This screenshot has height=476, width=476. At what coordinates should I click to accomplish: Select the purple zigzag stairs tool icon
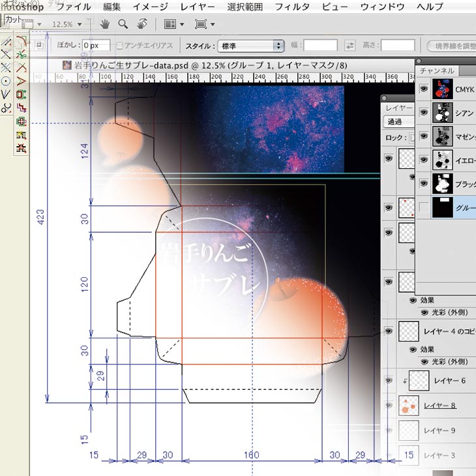coord(22,108)
